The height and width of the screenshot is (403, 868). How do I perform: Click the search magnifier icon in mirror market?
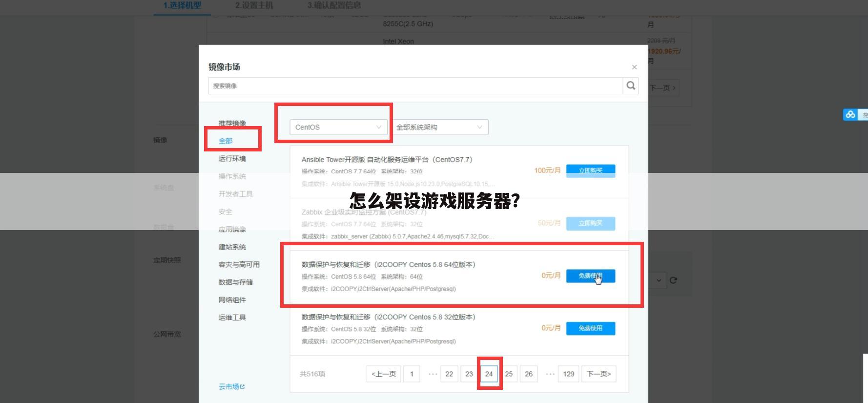(631, 85)
